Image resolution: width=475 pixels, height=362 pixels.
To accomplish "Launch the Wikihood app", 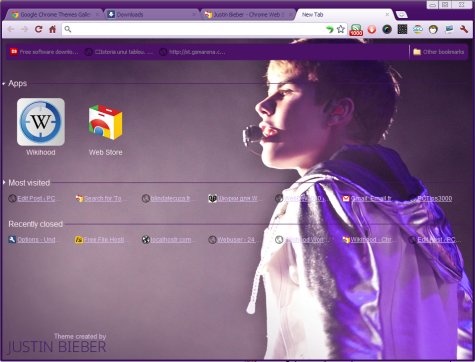I will point(41,127).
